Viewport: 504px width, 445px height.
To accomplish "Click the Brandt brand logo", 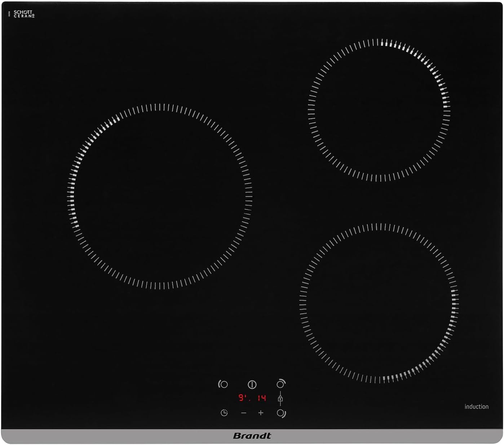I will click(252, 436).
